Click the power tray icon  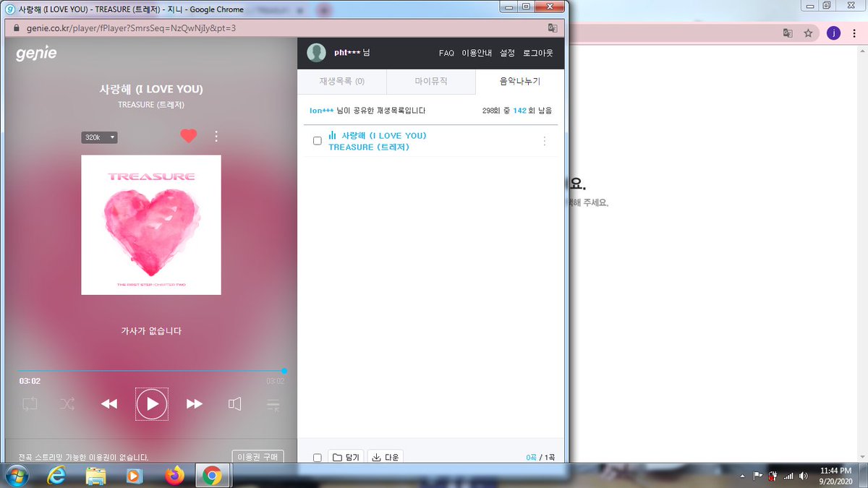click(773, 476)
